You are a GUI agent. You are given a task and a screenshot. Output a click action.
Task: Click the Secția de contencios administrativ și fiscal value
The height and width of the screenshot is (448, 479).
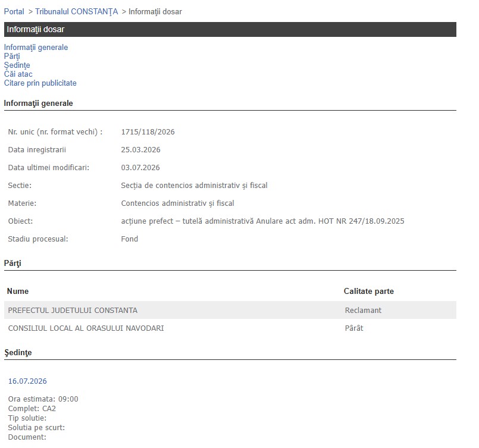pyautogui.click(x=194, y=186)
